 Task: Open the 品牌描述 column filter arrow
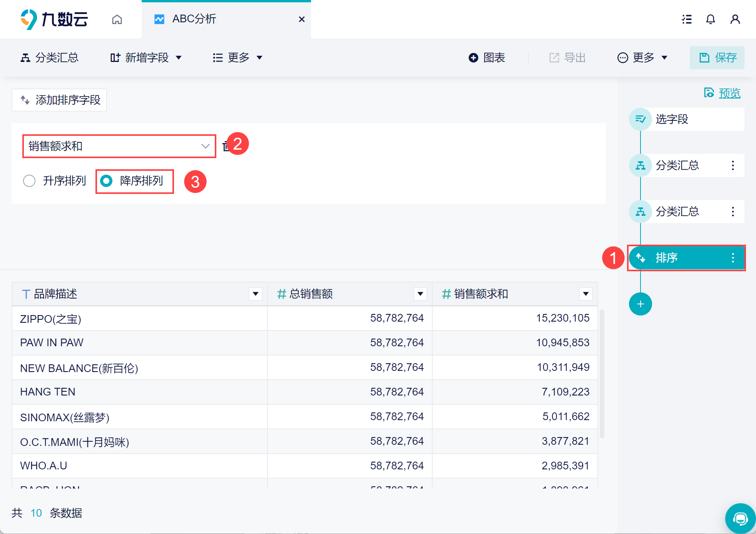pyautogui.click(x=256, y=294)
